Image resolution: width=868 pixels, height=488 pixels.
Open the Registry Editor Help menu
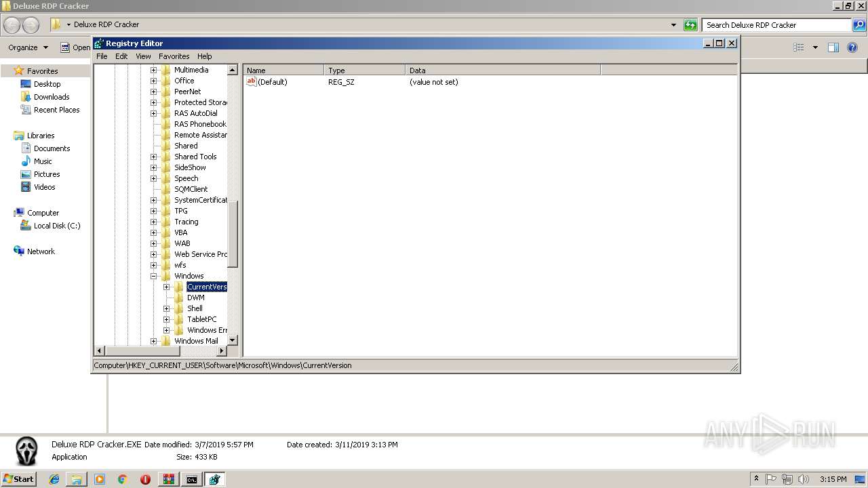204,56
